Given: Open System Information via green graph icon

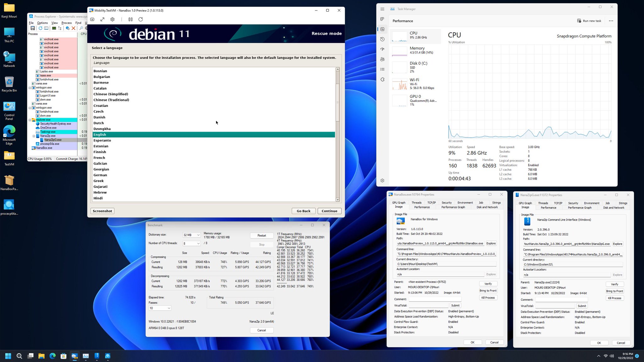Looking at the screenshot, I should pyautogui.click(x=54, y=28).
